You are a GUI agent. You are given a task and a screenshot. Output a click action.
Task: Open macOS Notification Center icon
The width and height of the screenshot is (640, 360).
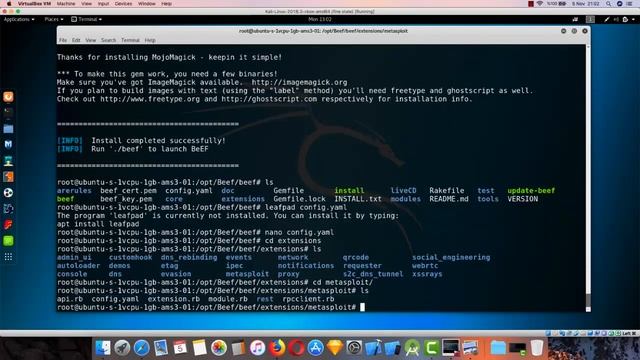point(629,4)
